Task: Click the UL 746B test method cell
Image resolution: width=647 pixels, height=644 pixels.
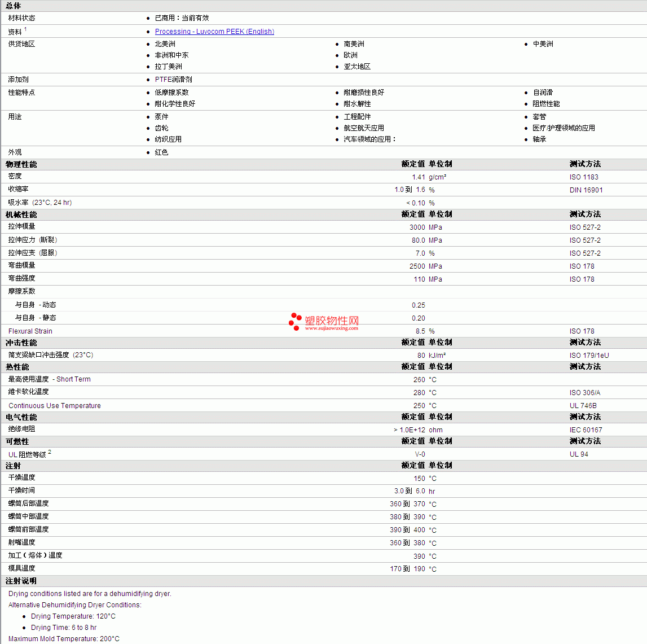Action: click(x=583, y=406)
